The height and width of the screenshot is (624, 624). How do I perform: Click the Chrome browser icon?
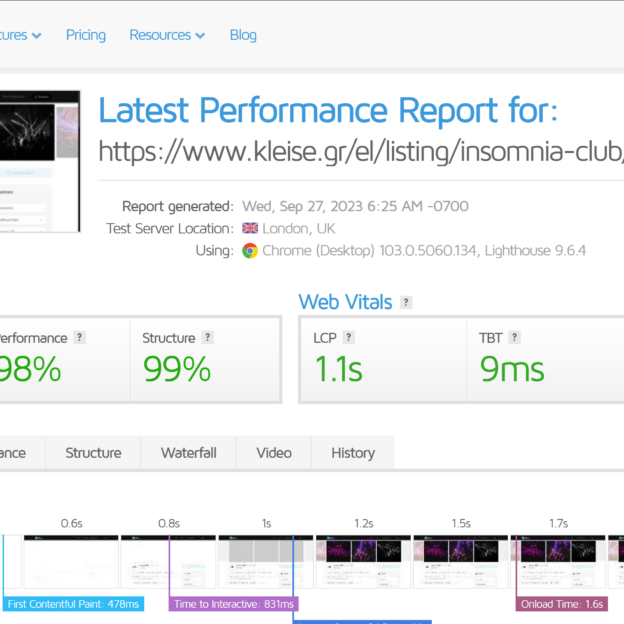pos(250,251)
